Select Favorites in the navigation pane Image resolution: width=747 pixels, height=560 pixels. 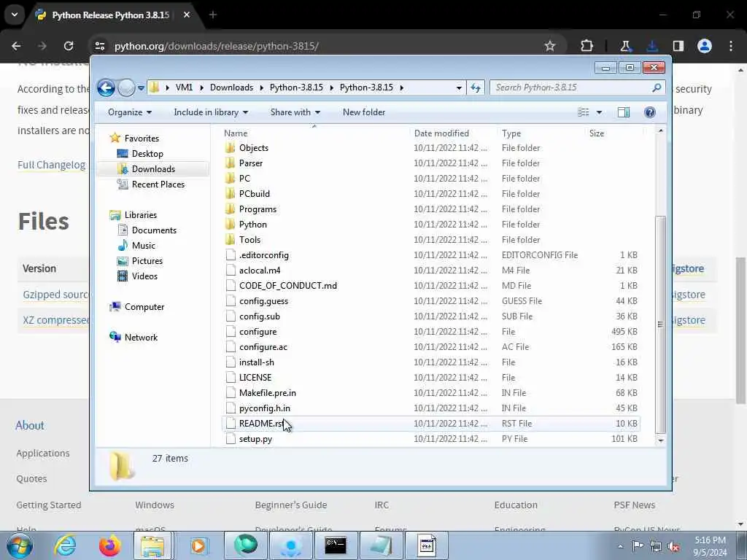pyautogui.click(x=142, y=139)
